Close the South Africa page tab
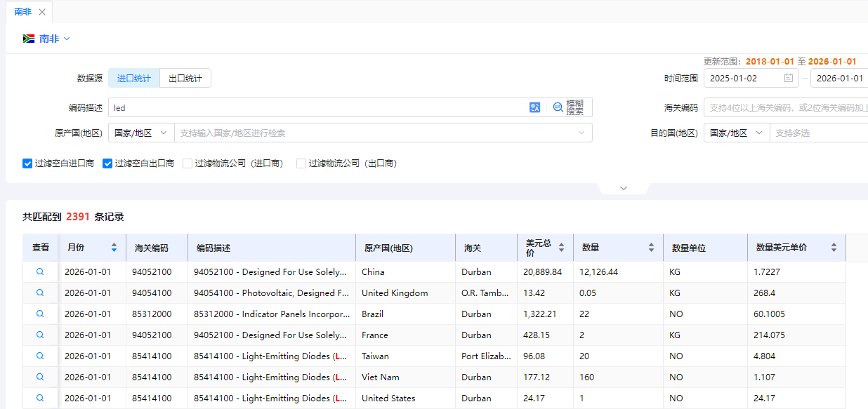868x409 pixels. [42, 12]
